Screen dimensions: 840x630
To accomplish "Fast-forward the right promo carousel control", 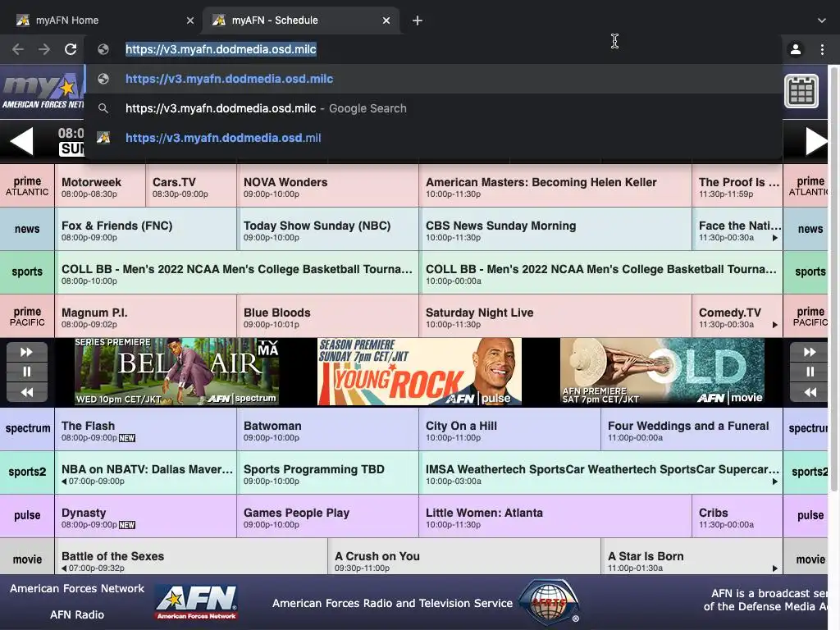I will [810, 352].
